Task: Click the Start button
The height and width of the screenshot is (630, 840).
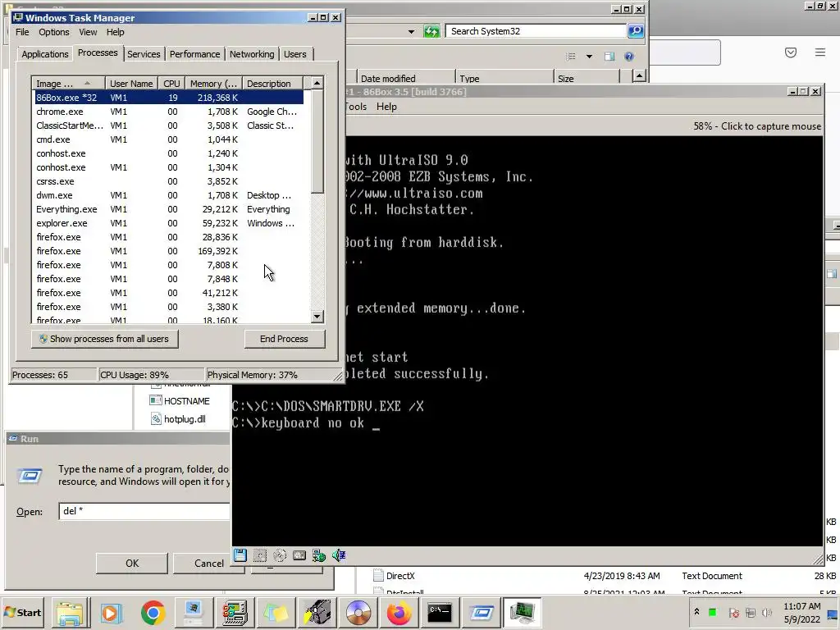Action: coord(23,612)
